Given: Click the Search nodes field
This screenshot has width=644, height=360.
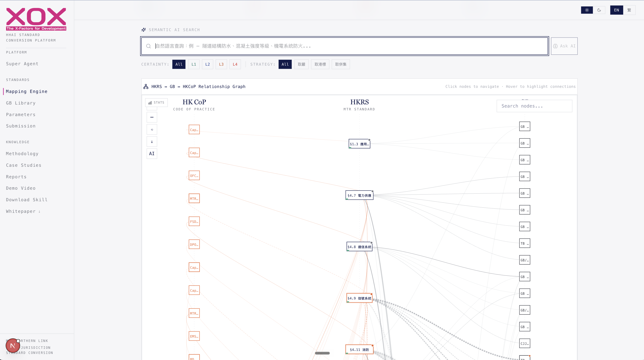Looking at the screenshot, I should point(534,106).
